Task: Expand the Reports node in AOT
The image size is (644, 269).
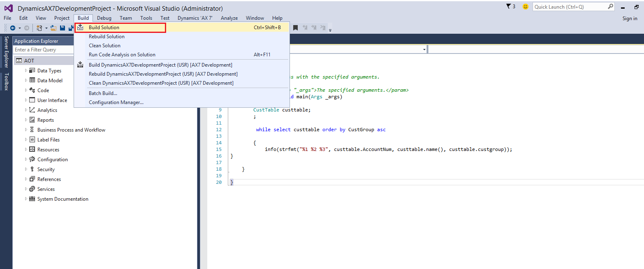Action: [26, 120]
